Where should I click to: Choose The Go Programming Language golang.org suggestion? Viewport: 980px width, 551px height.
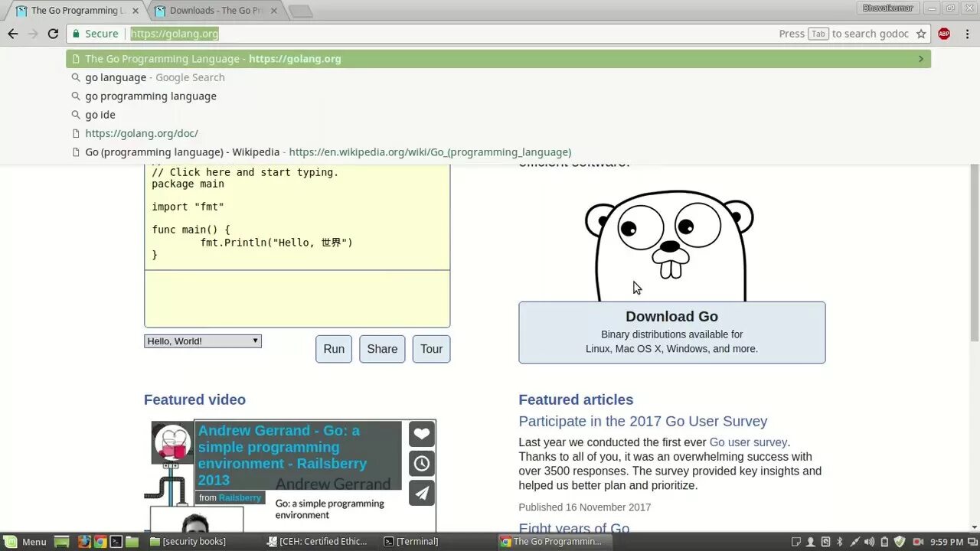click(498, 59)
